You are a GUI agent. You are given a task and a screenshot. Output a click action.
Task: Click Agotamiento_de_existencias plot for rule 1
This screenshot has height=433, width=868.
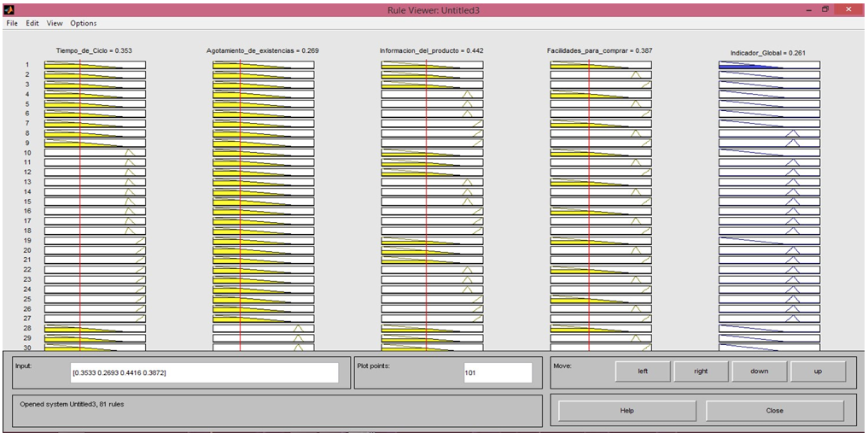pyautogui.click(x=264, y=65)
